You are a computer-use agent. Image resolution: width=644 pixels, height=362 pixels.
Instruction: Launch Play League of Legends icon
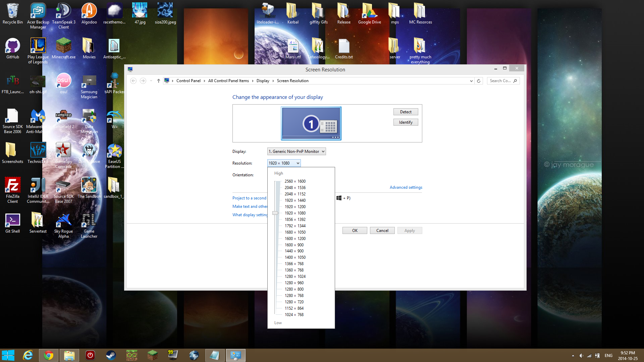tap(38, 51)
